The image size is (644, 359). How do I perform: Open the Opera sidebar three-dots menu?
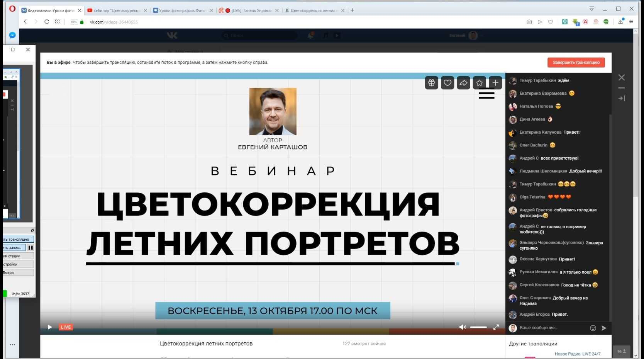click(x=12, y=344)
